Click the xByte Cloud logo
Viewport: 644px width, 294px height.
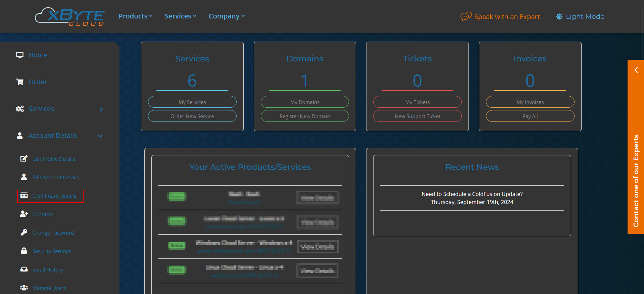(70, 16)
